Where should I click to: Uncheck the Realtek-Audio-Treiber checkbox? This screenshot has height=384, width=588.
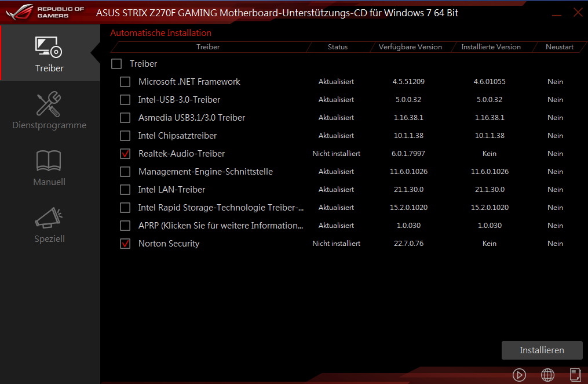tap(125, 154)
